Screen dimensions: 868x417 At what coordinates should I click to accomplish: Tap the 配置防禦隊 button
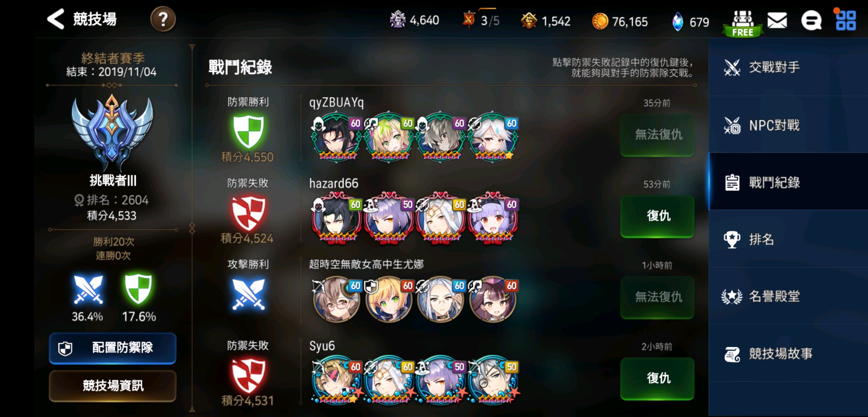(x=113, y=348)
